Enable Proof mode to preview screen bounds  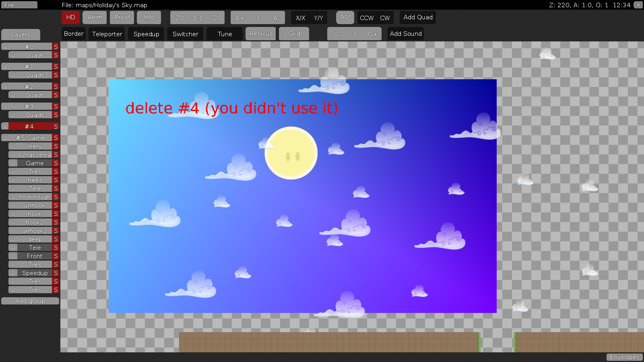(x=122, y=17)
